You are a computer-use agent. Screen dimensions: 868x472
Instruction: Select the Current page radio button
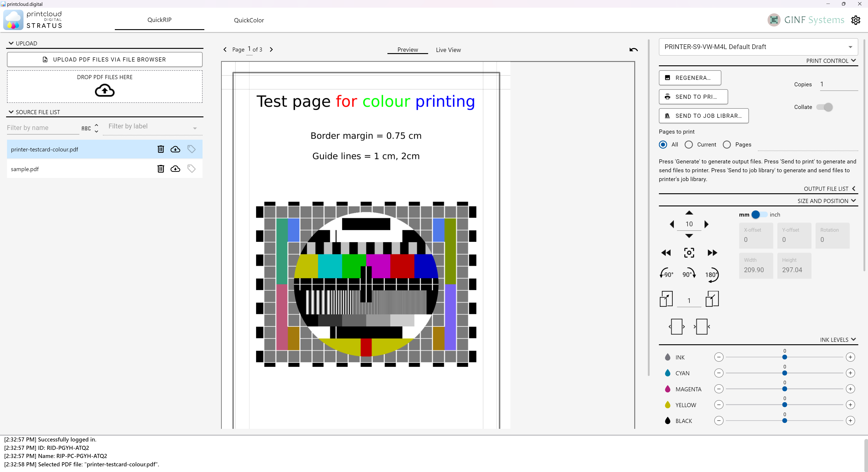click(689, 144)
